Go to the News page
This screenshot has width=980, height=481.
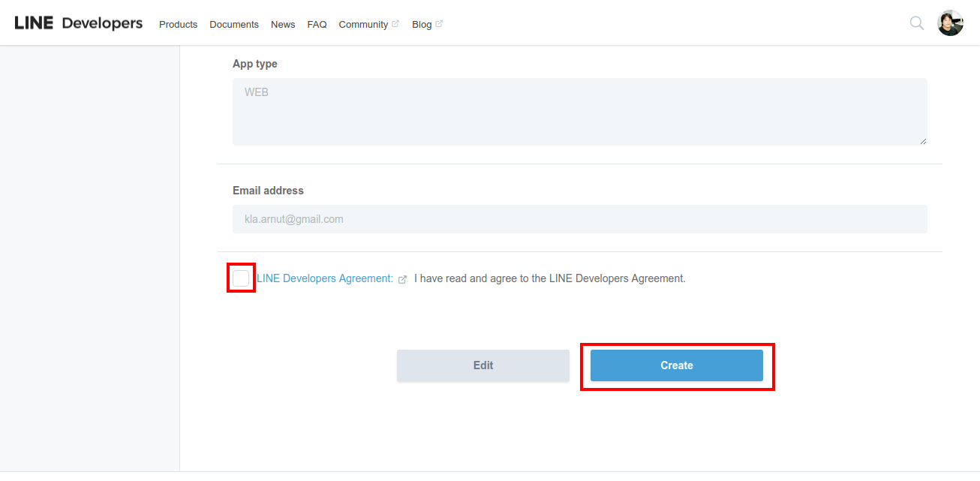[x=283, y=25]
